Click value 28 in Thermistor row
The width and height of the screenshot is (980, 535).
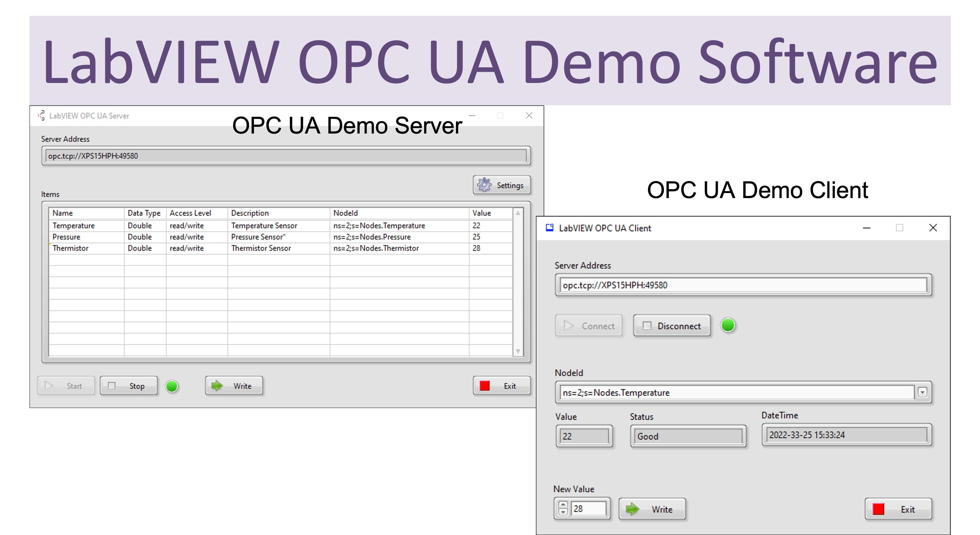[491, 248]
